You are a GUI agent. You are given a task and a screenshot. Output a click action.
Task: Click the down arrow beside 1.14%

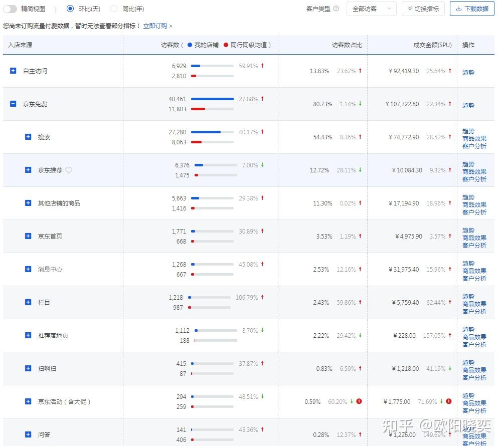coord(360,104)
